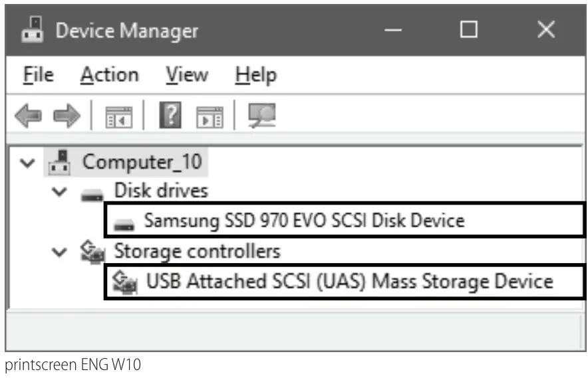Open the View menu

pos(186,75)
